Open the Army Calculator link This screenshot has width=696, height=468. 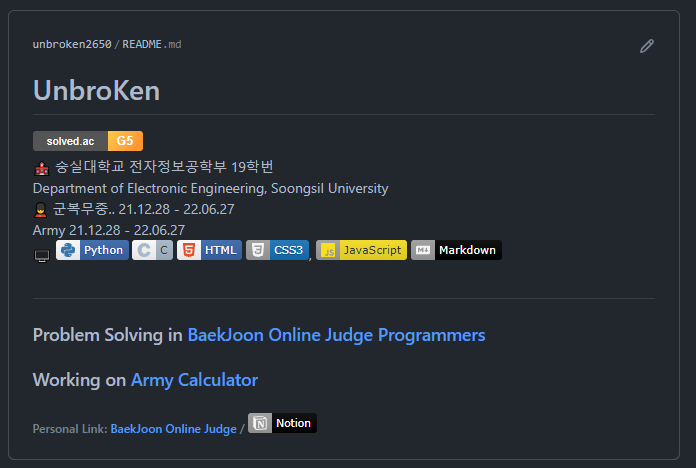[194, 380]
